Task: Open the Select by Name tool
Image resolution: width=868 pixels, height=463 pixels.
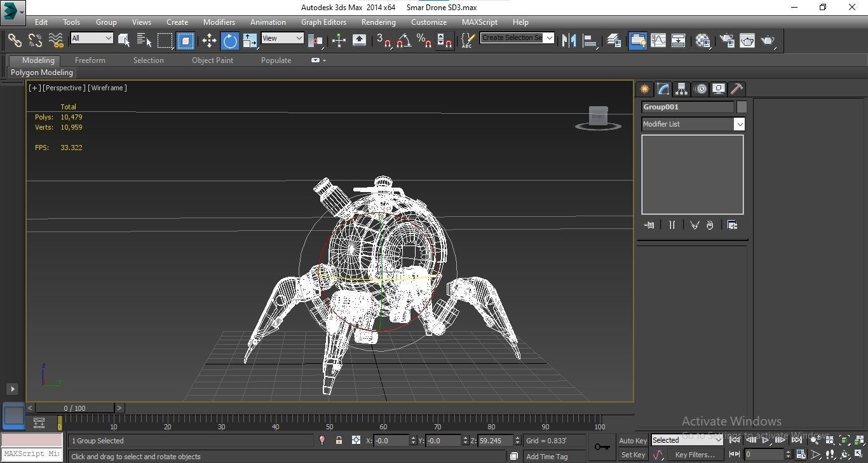Action: [x=144, y=40]
